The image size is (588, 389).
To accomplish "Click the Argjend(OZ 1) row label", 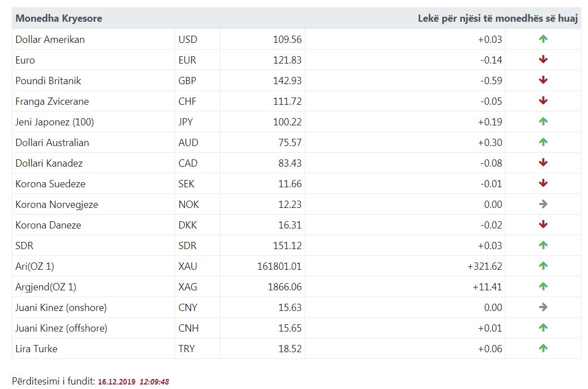I will tap(46, 287).
